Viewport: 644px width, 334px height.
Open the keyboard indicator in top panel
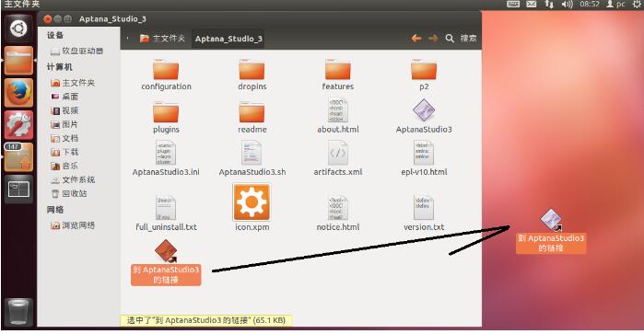tap(513, 4)
